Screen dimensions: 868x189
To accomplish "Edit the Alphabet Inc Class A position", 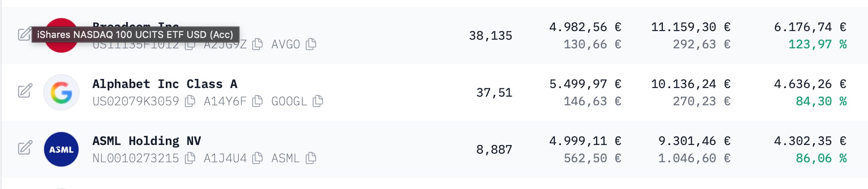I will pyautogui.click(x=25, y=91).
